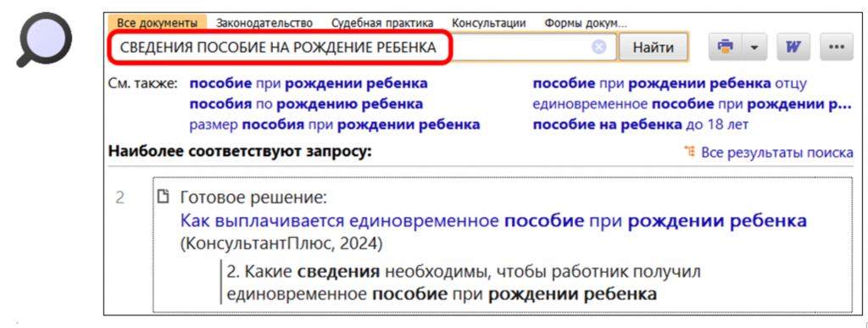Click the Готовое решение label

click(253, 197)
